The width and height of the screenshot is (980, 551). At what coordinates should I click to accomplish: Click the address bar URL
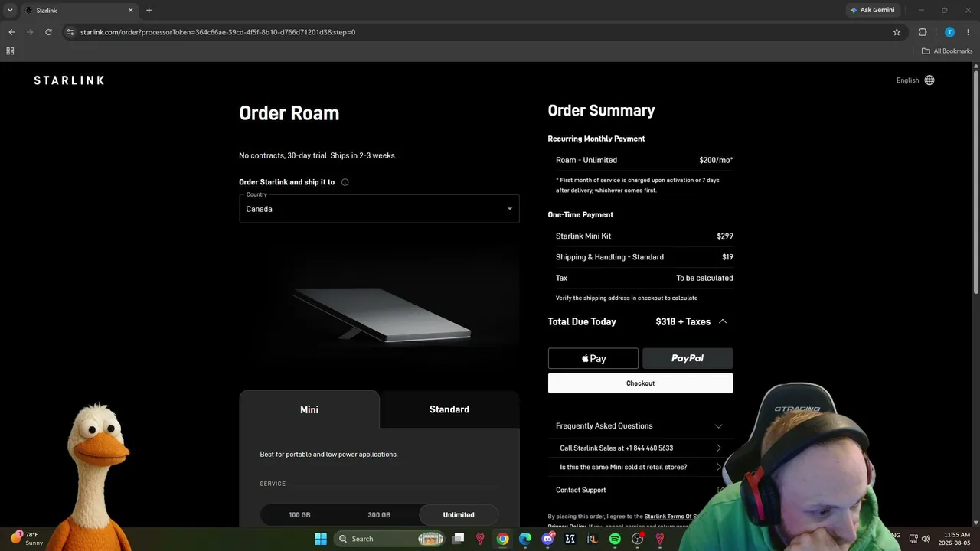pyautogui.click(x=218, y=32)
